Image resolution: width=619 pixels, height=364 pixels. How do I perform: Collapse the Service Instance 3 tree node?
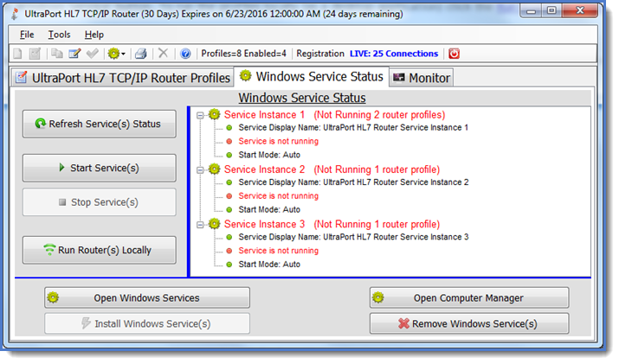[x=200, y=225]
